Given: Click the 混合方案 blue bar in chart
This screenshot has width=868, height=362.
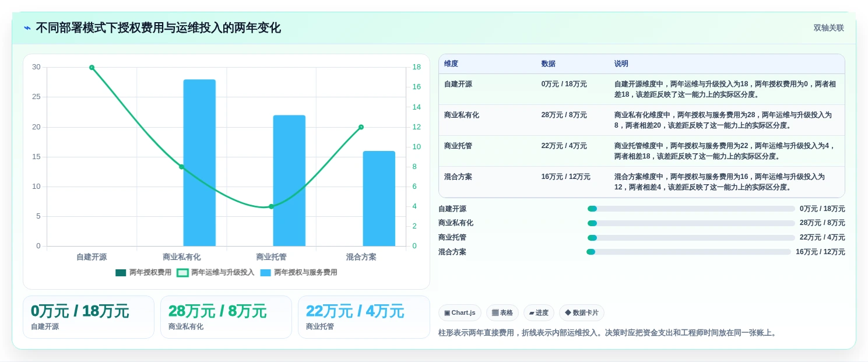Looking at the screenshot, I should pos(379,199).
